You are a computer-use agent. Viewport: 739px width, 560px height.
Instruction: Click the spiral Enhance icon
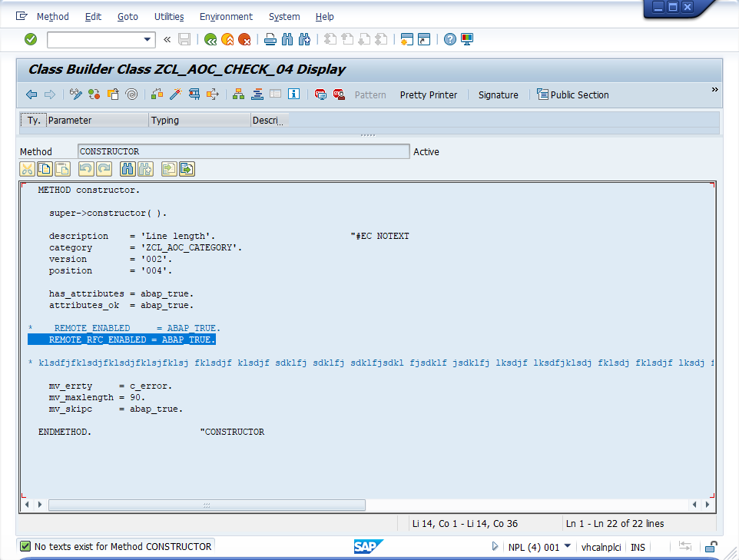[x=132, y=94]
